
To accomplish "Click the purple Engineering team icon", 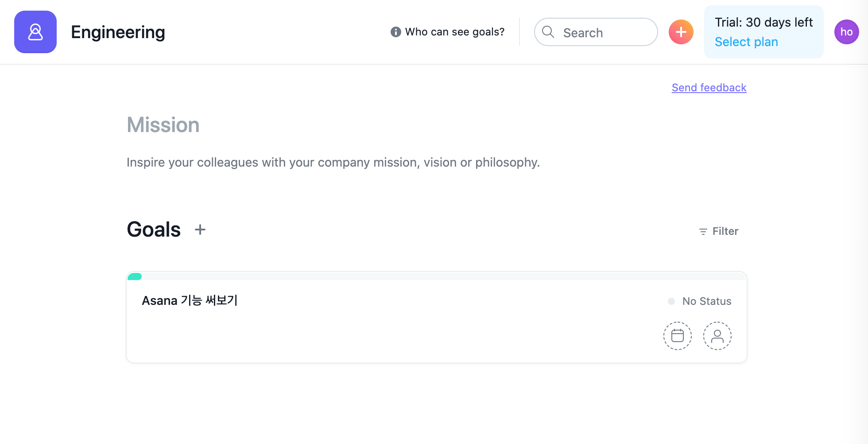I will pos(35,32).
